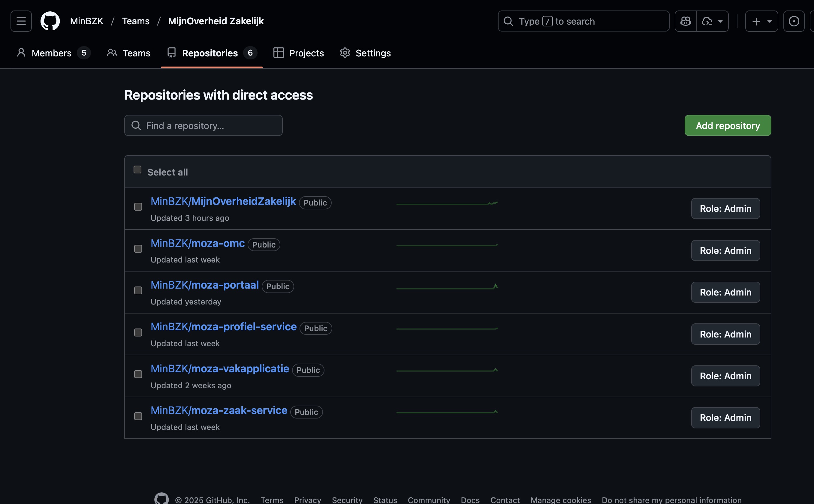Image resolution: width=814 pixels, height=504 pixels.
Task: Expand the Codespaces dropdown arrow
Action: pos(720,21)
